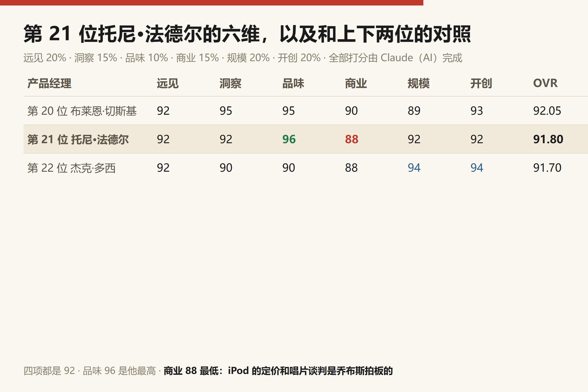
Task: Click the OVR value 92.05
Action: click(x=547, y=111)
